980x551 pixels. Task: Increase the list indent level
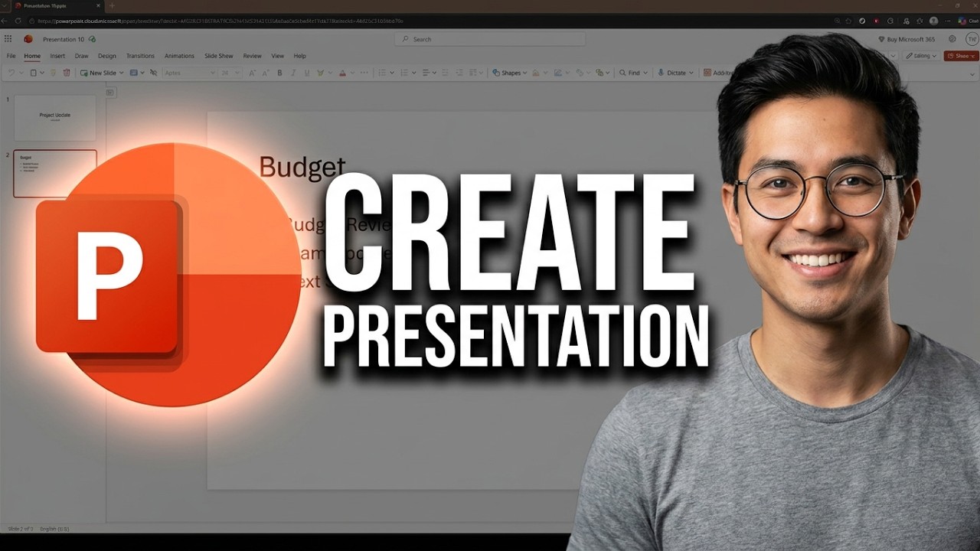[x=458, y=73]
